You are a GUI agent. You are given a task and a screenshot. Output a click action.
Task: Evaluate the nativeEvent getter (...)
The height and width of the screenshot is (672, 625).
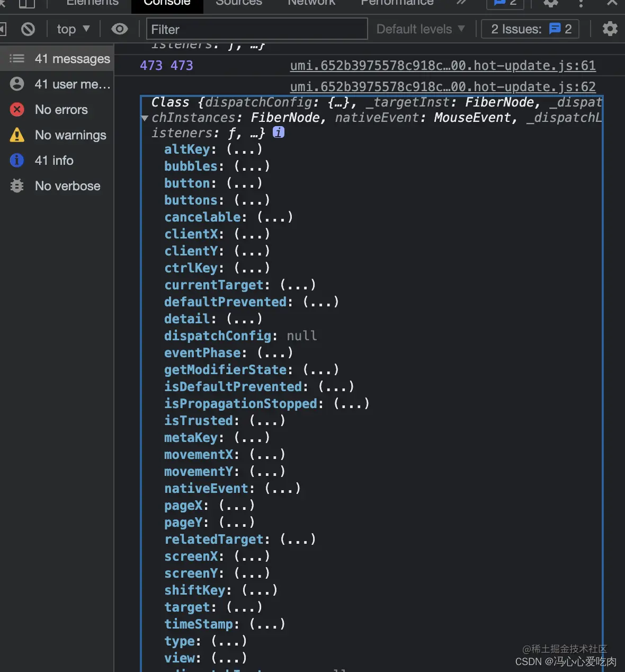[x=283, y=489]
